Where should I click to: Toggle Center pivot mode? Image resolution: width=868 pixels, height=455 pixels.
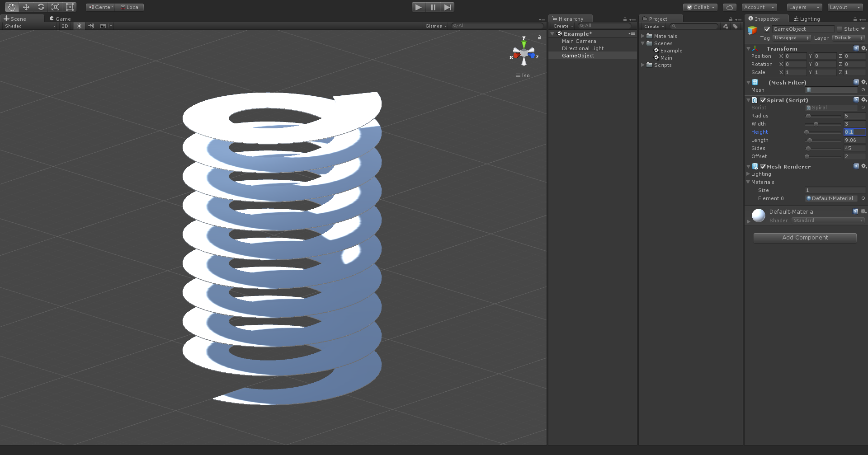tap(101, 7)
